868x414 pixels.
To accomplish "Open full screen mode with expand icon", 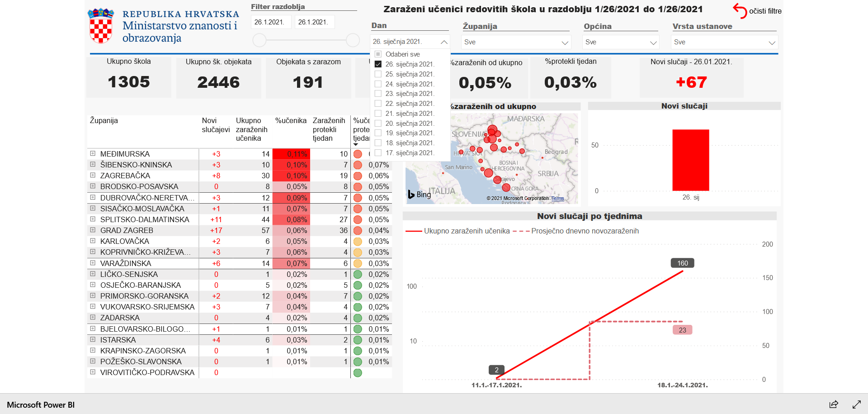I will point(857,404).
